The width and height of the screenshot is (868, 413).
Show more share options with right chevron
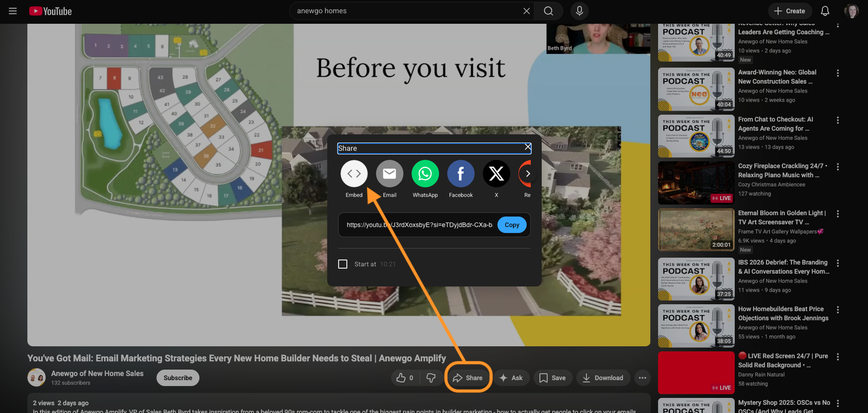click(528, 174)
